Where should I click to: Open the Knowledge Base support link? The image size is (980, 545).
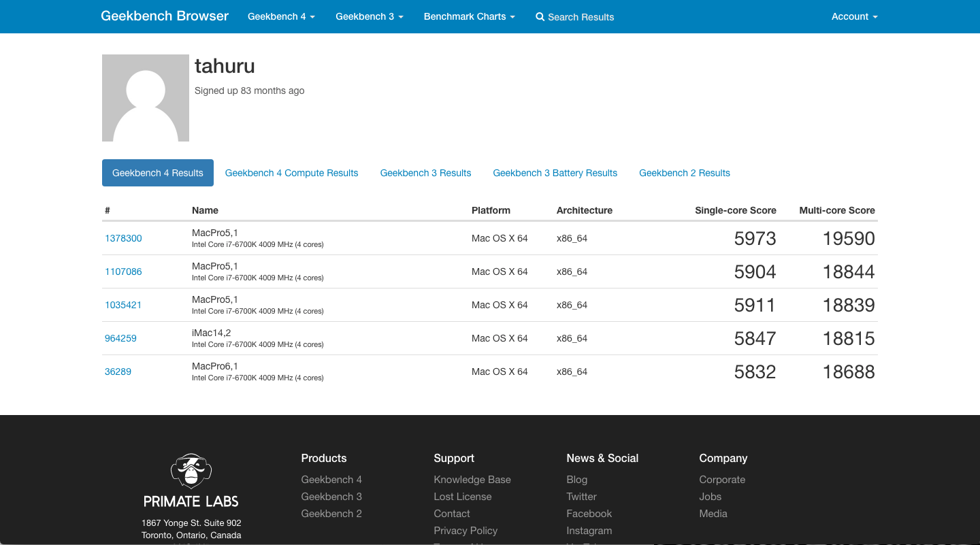coord(472,480)
